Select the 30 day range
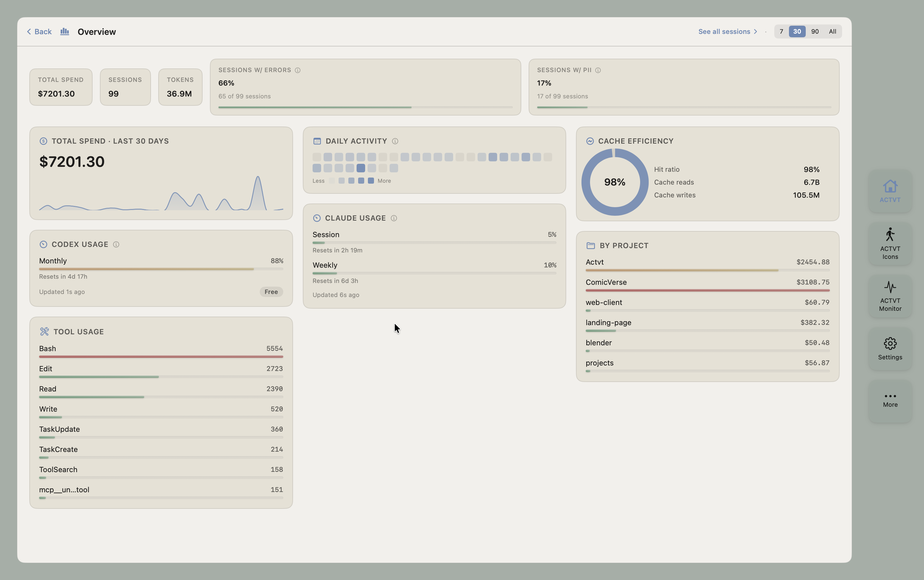Image resolution: width=924 pixels, height=580 pixels. [797, 31]
